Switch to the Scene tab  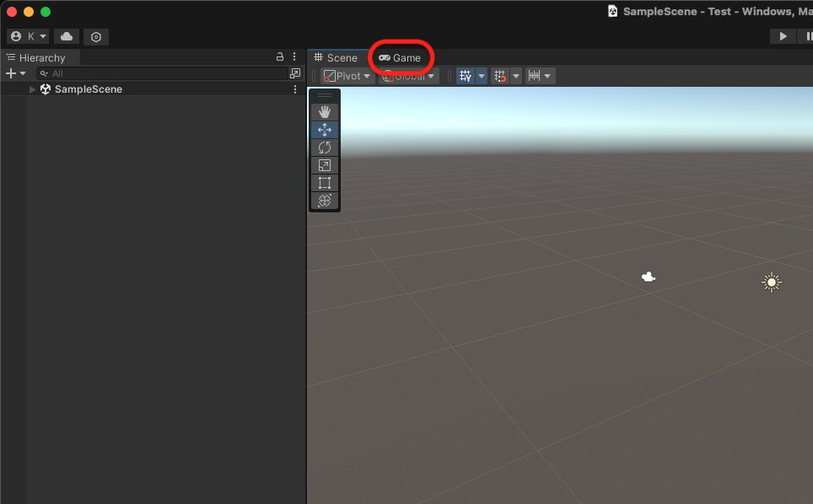[336, 57]
